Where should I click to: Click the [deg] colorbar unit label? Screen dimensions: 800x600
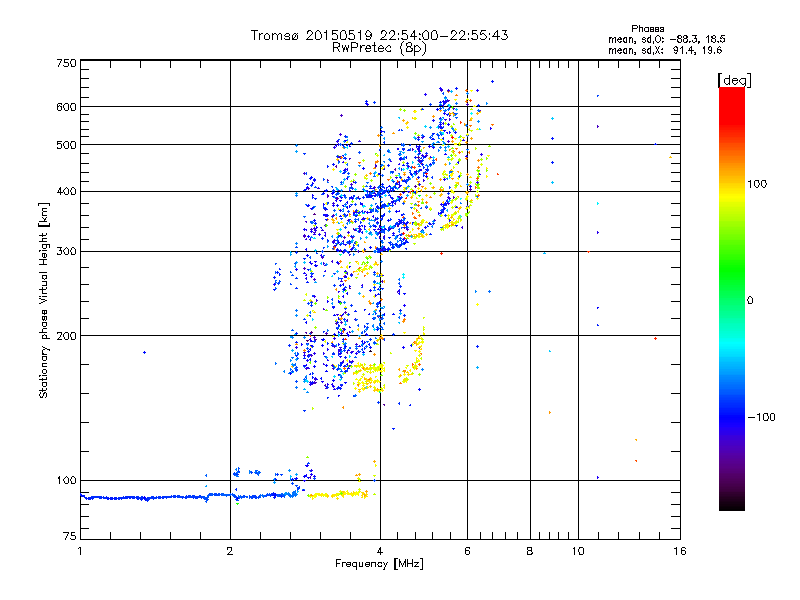pos(734,80)
